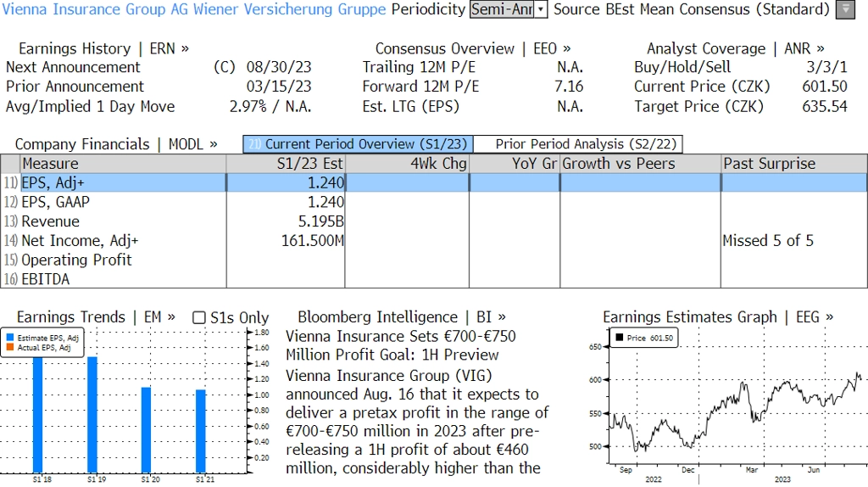
Task: Click Prior Announcement date 03/15/23
Action: click(279, 87)
